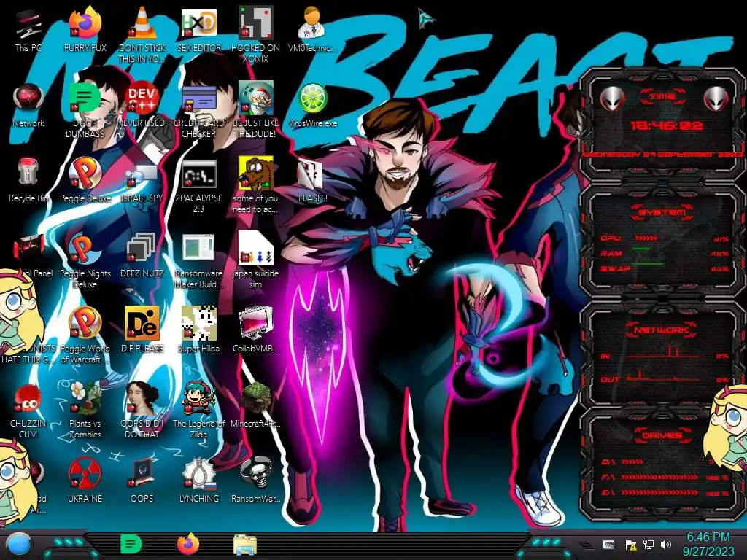747x560 pixels.
Task: Click the CPU usage bar in SYSTEM widget
Action: click(x=646, y=238)
